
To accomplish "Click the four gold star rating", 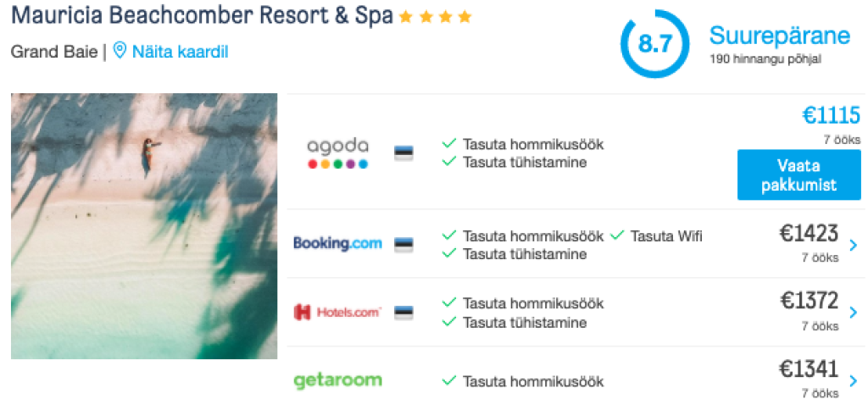I will tap(435, 17).
